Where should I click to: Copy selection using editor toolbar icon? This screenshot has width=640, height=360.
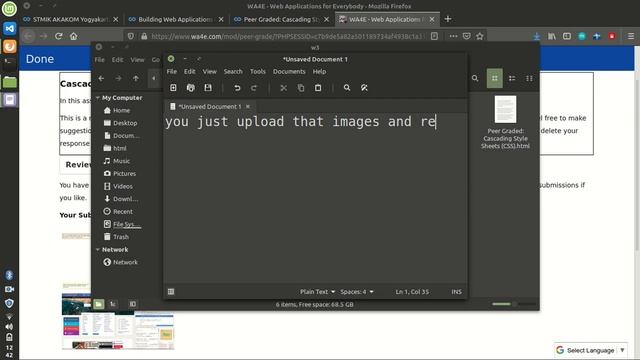301,88
